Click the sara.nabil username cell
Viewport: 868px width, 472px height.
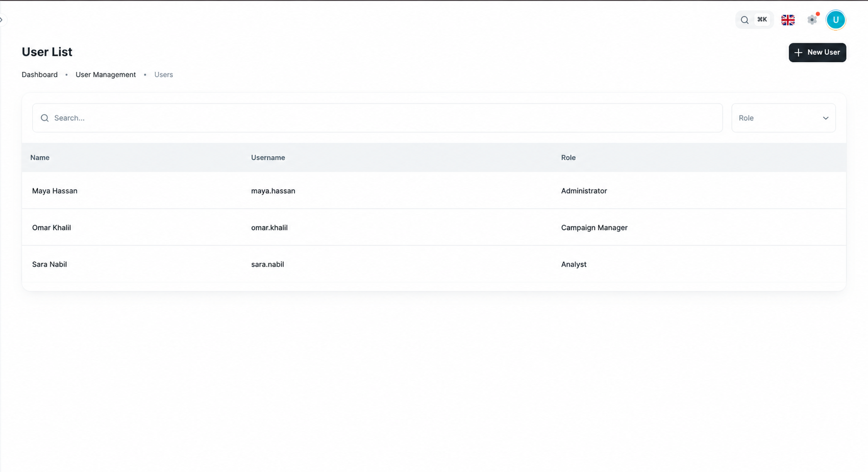coord(267,264)
